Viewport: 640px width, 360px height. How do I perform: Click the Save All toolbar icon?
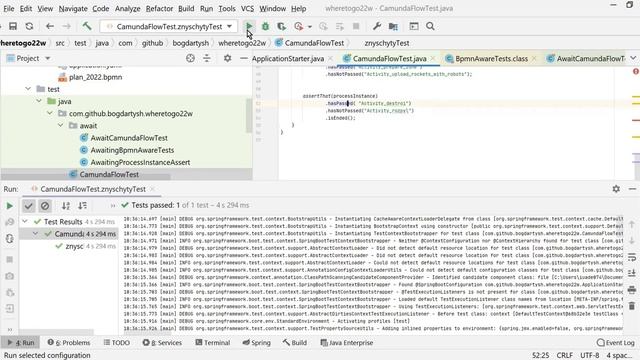[x=13, y=27]
